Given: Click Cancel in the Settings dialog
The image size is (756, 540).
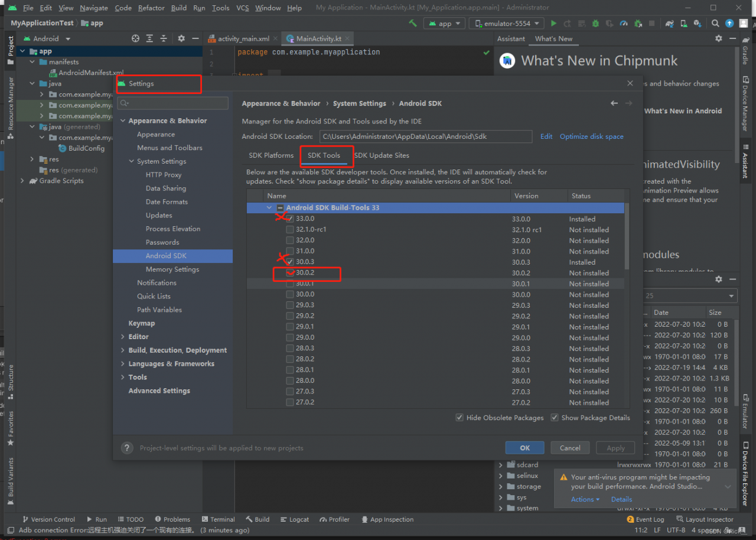Looking at the screenshot, I should coord(570,448).
